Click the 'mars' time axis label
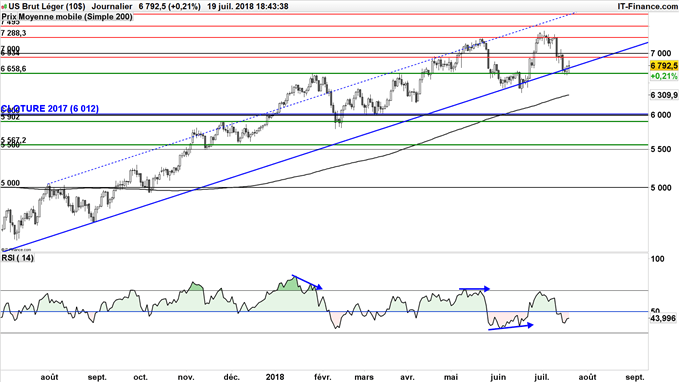The image size is (679, 382). [364, 377]
